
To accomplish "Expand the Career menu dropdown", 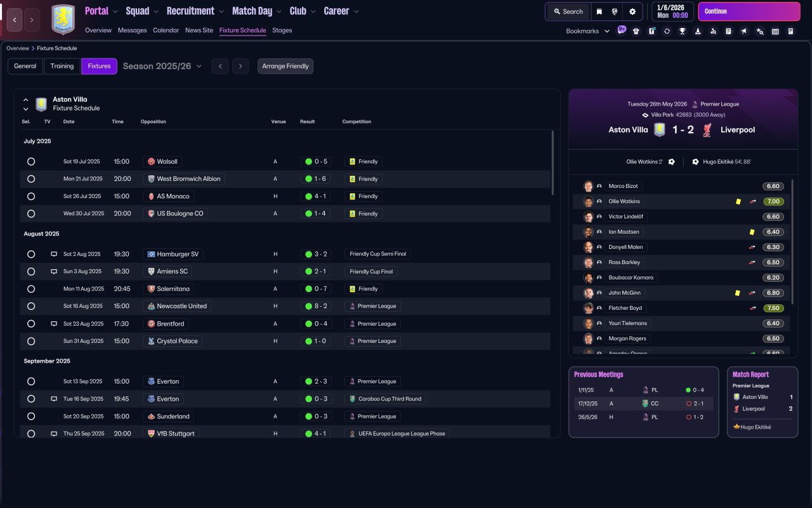I will tap(356, 11).
